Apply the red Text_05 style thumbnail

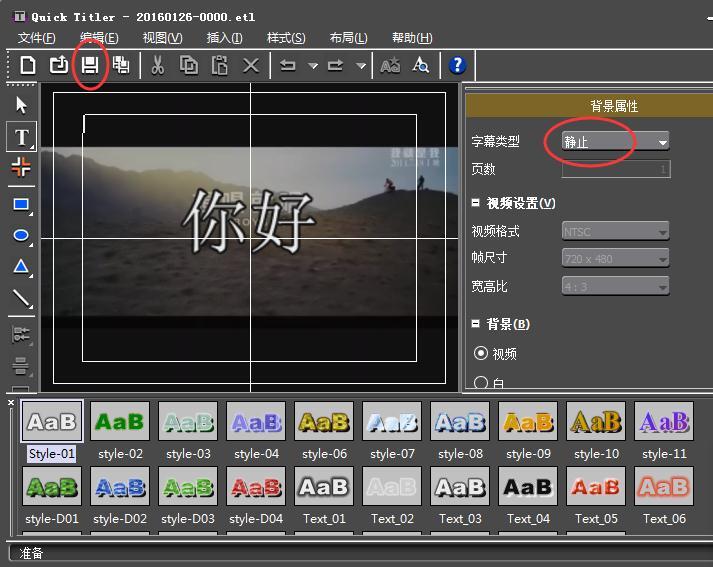click(x=596, y=487)
